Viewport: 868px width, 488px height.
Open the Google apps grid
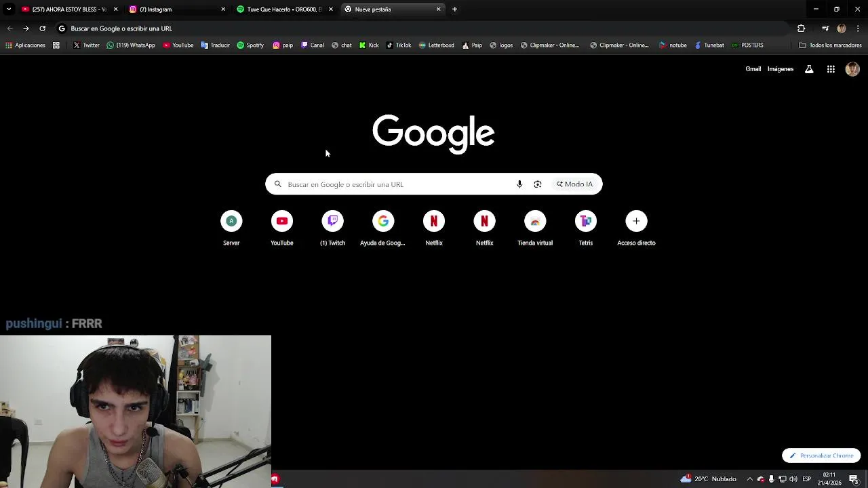tap(831, 69)
